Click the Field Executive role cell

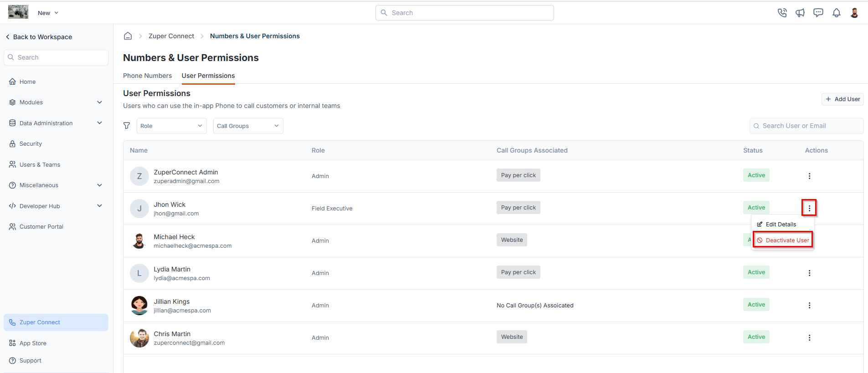tap(332, 209)
